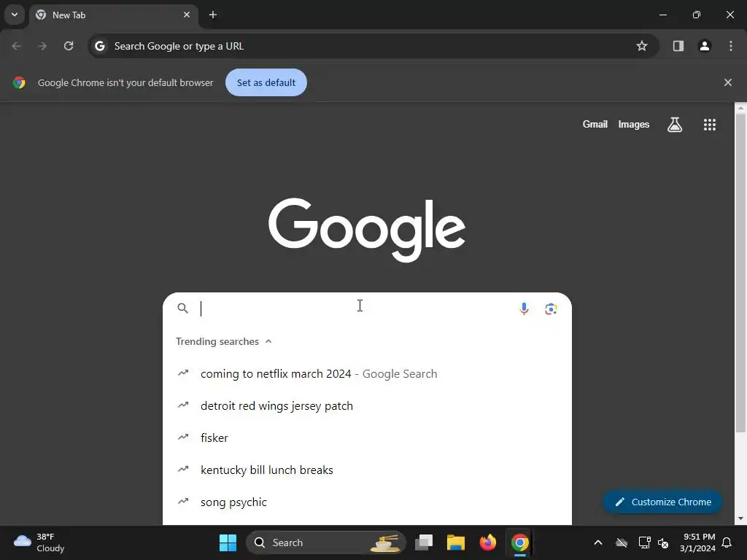The width and height of the screenshot is (747, 560).
Task: Bookmark this tab with star icon
Action: 642,46
